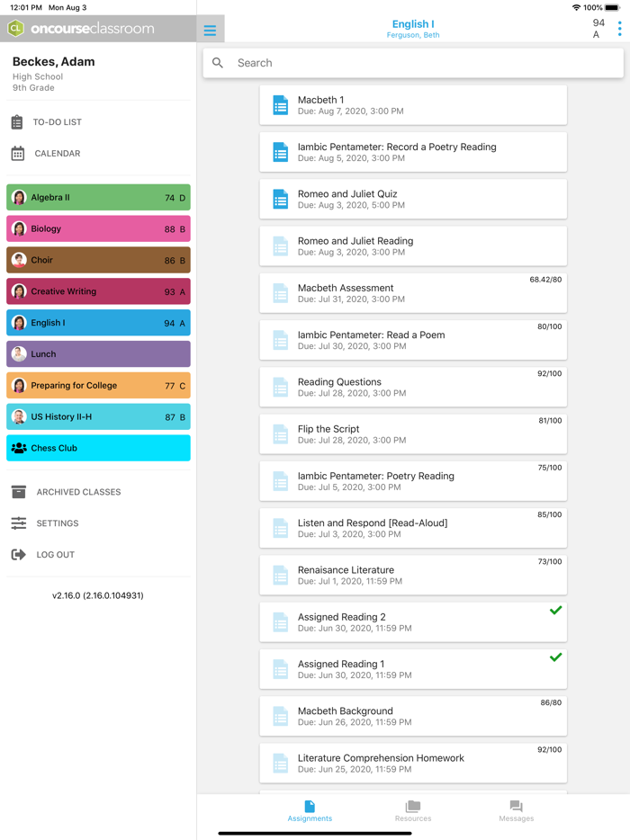Open the Macbeth Assessment assignment

click(413, 293)
